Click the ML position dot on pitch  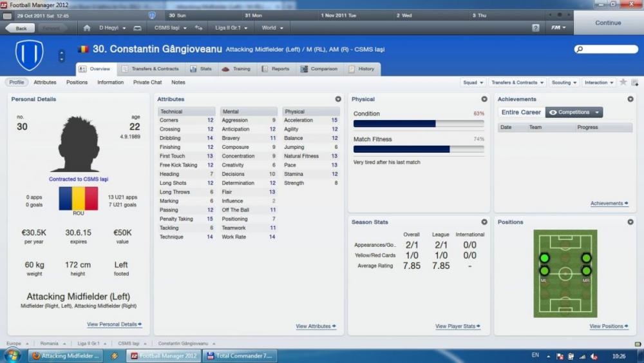click(544, 271)
